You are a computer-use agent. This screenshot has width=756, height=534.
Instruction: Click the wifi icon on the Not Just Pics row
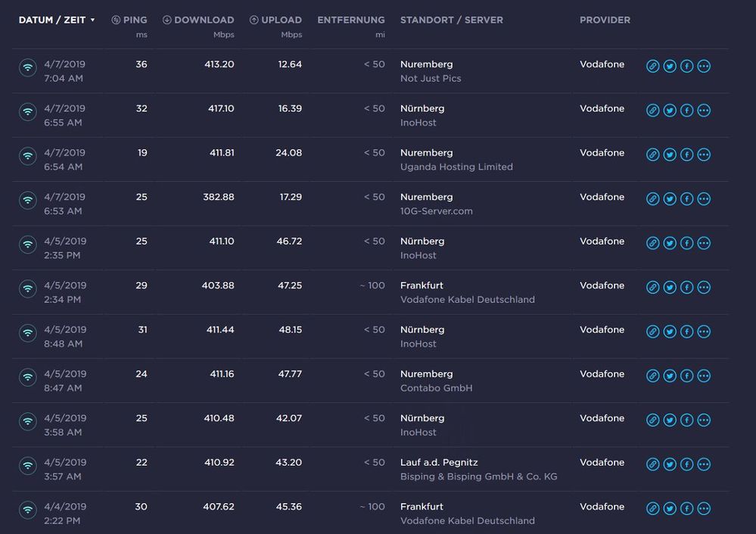click(28, 67)
